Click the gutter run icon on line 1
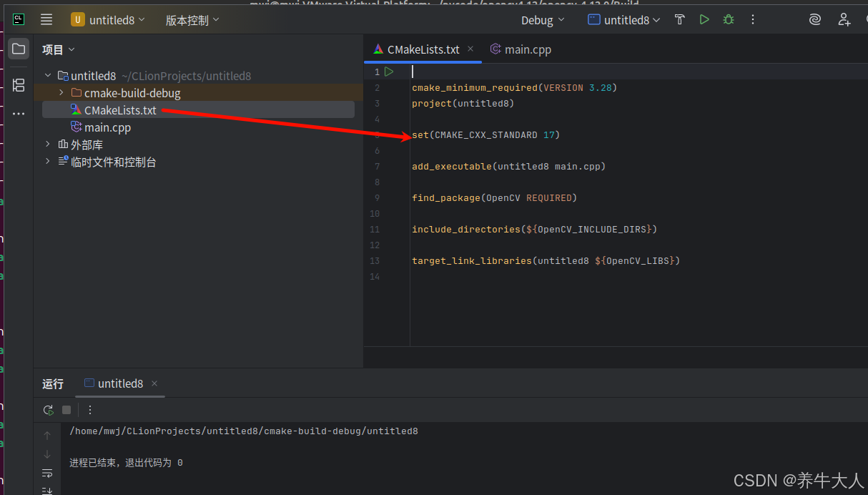The height and width of the screenshot is (495, 868). (x=389, y=72)
